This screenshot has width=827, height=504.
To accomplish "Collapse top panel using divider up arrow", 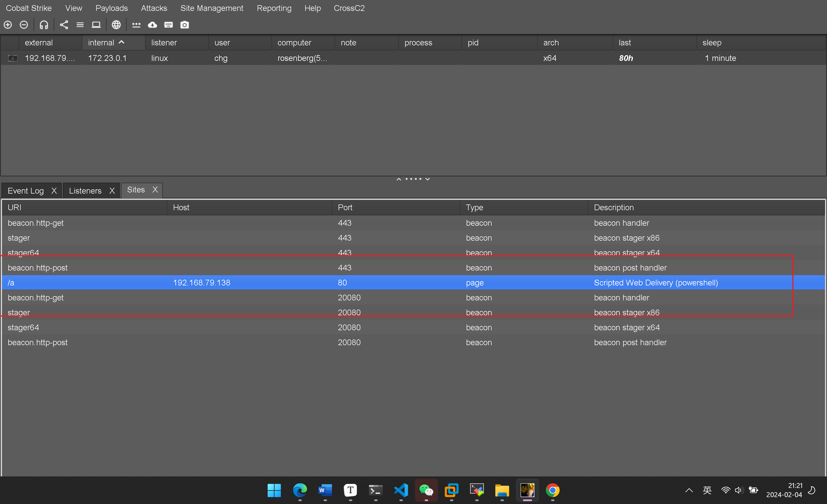I will point(399,179).
